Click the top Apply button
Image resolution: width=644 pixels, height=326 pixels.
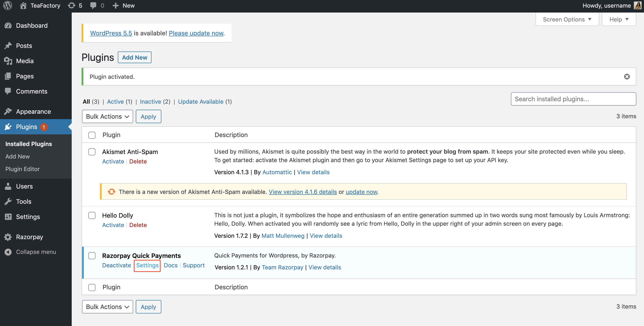148,116
